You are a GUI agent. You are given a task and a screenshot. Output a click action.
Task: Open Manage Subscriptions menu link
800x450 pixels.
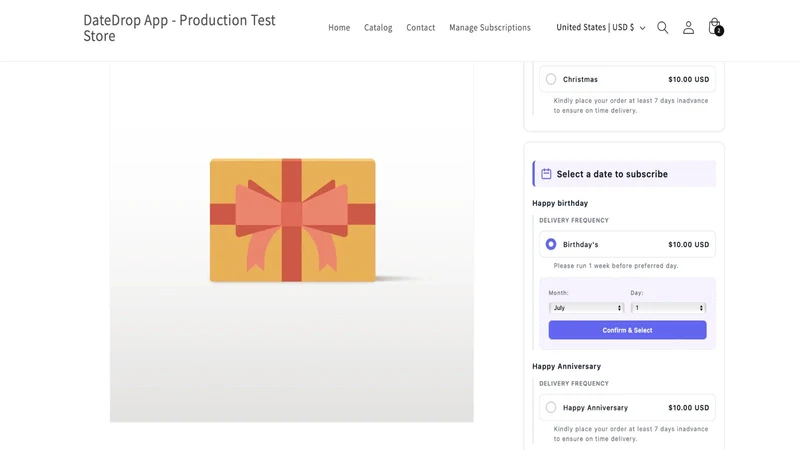coord(490,28)
